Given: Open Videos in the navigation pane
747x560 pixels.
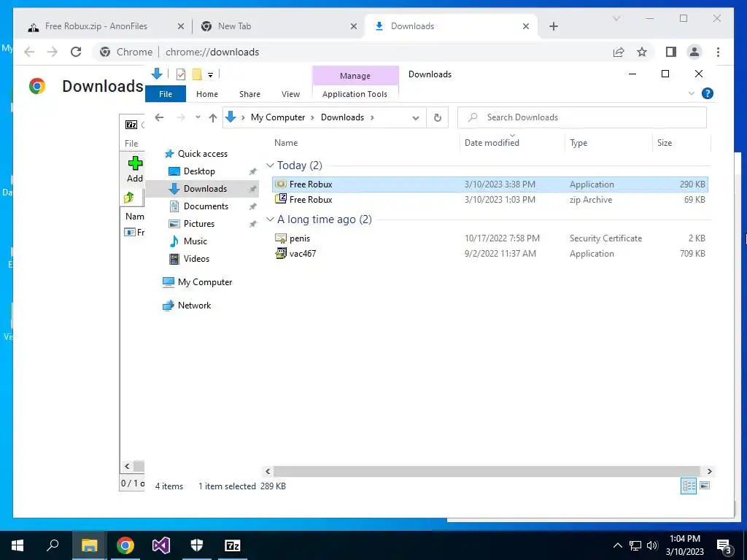Looking at the screenshot, I should coord(189,259).
